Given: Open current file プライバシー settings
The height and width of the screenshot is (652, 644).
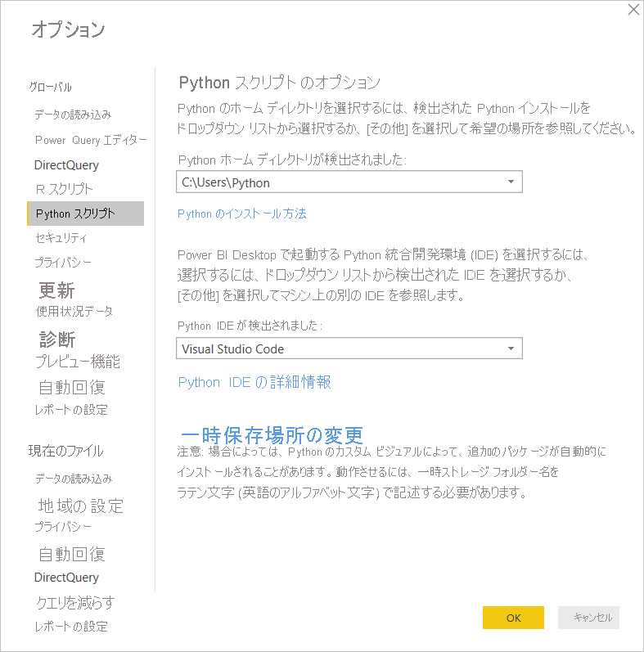Looking at the screenshot, I should coord(63,527).
